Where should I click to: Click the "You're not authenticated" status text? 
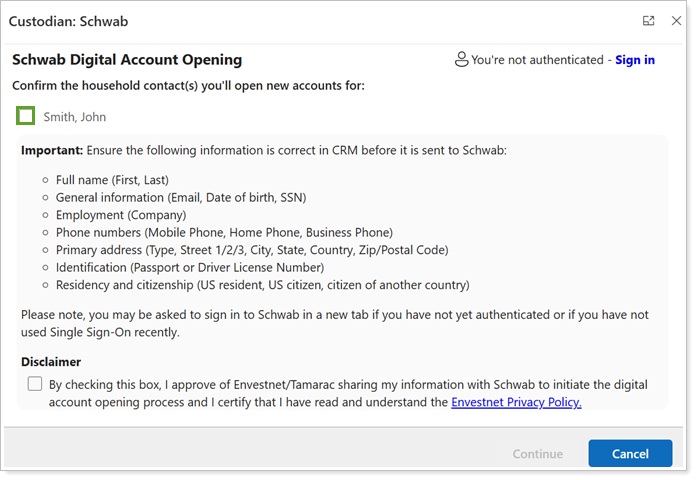pyautogui.click(x=537, y=60)
